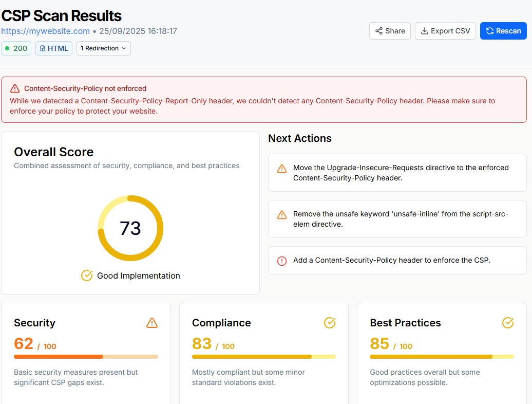Screen dimensions: 532x404
Task: Click the checkmark circle beside Best Practices heading
Action: [x=508, y=323]
